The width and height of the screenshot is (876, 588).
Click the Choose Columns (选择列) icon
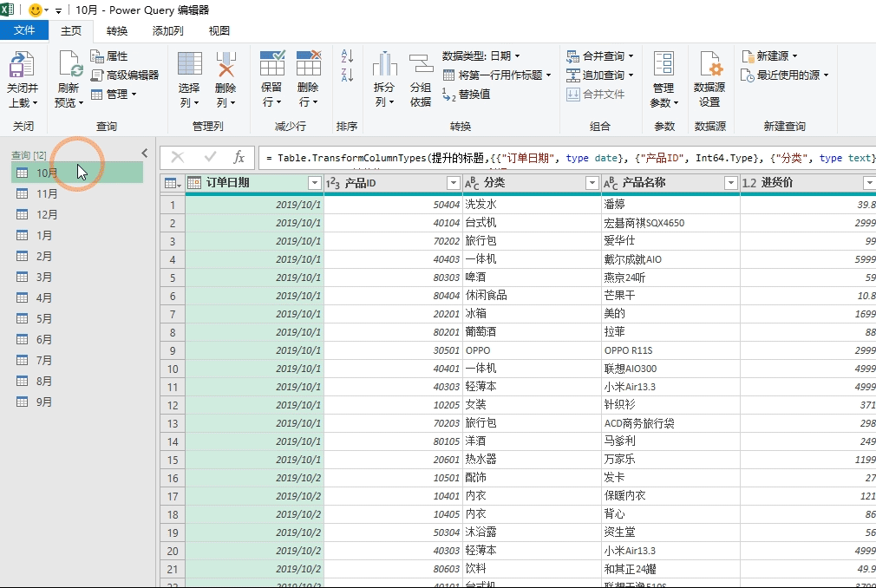click(x=190, y=63)
